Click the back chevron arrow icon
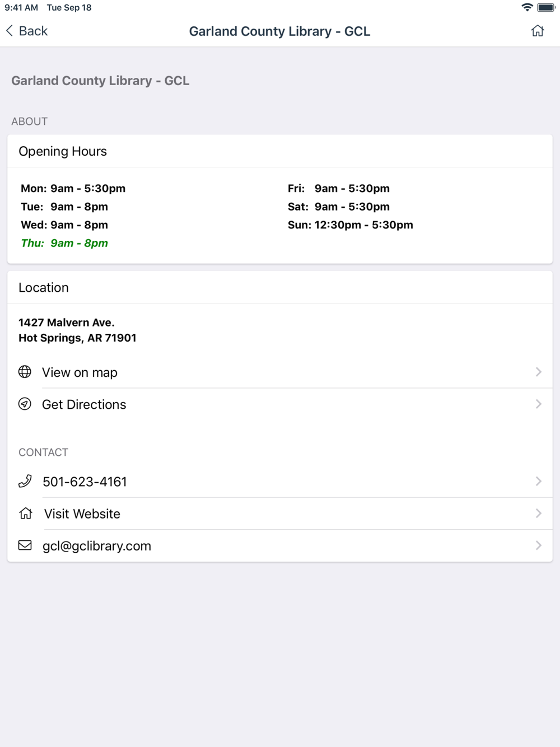Screen dimensions: 560x747 click(x=10, y=31)
